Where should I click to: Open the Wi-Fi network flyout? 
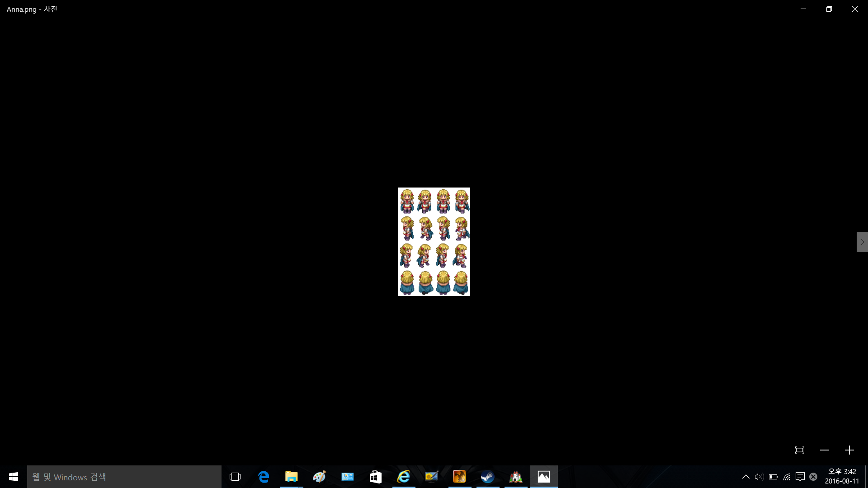787,477
